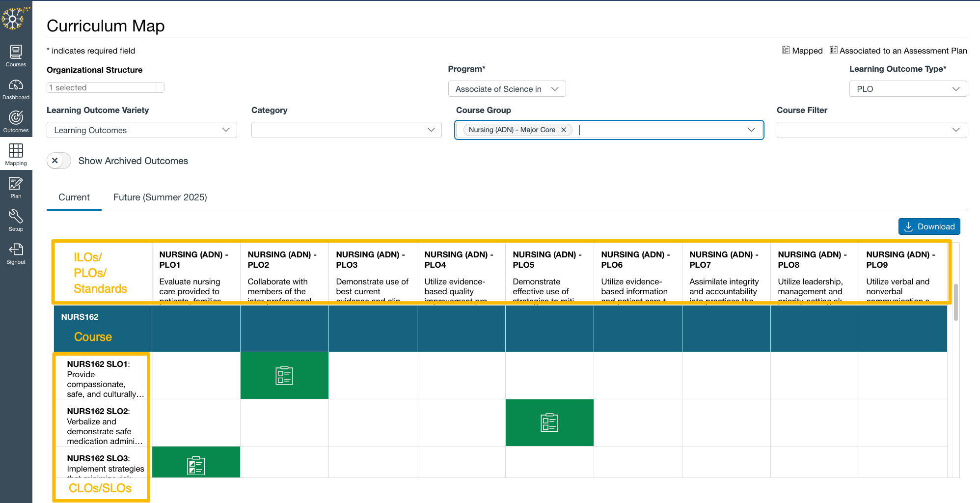The image size is (980, 503).
Task: Open the Program dropdown
Action: point(507,88)
